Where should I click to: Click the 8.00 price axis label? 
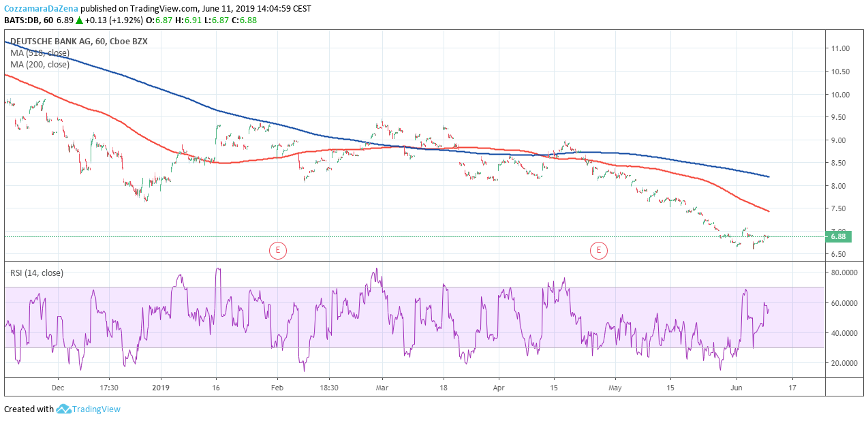tap(839, 185)
